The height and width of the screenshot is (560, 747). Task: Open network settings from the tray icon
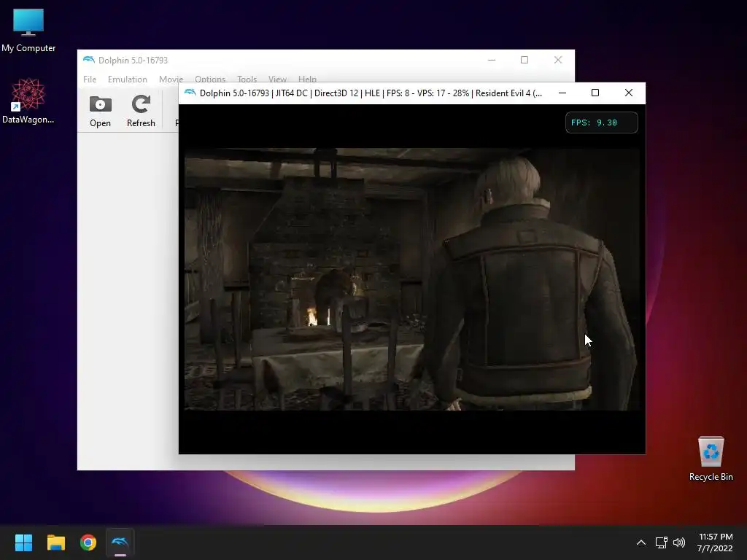(661, 542)
